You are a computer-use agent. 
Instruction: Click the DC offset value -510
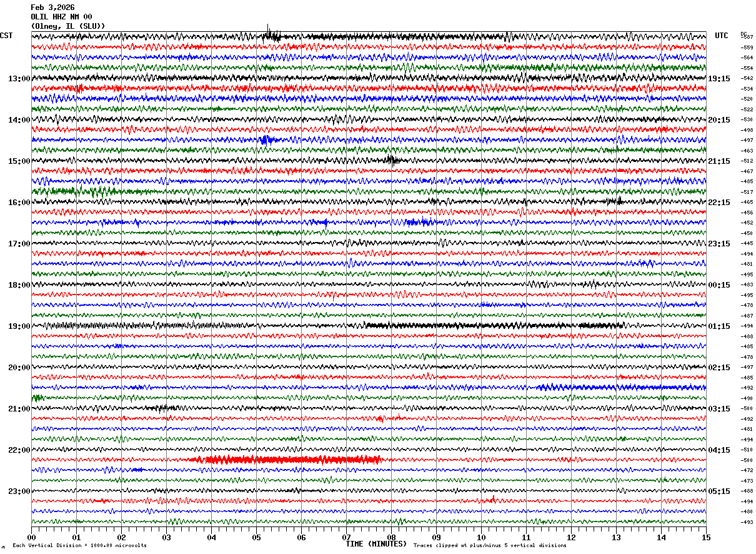tap(747, 450)
